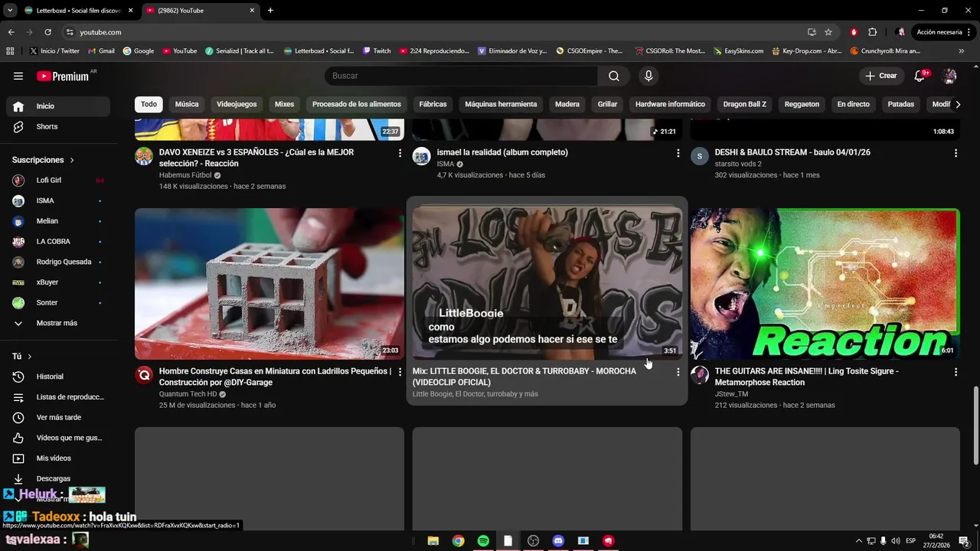Open options for MOROCHA mix video
This screenshot has height=551, width=980.
[678, 372]
